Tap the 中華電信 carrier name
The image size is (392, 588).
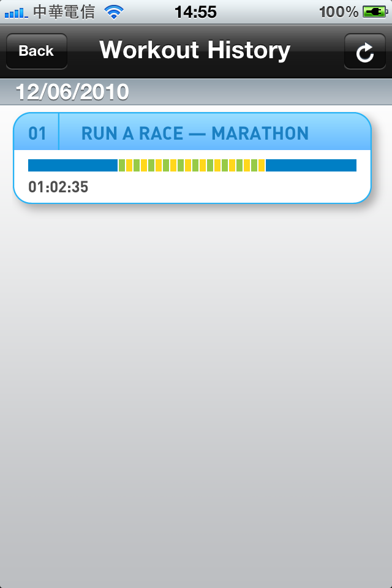(x=64, y=12)
